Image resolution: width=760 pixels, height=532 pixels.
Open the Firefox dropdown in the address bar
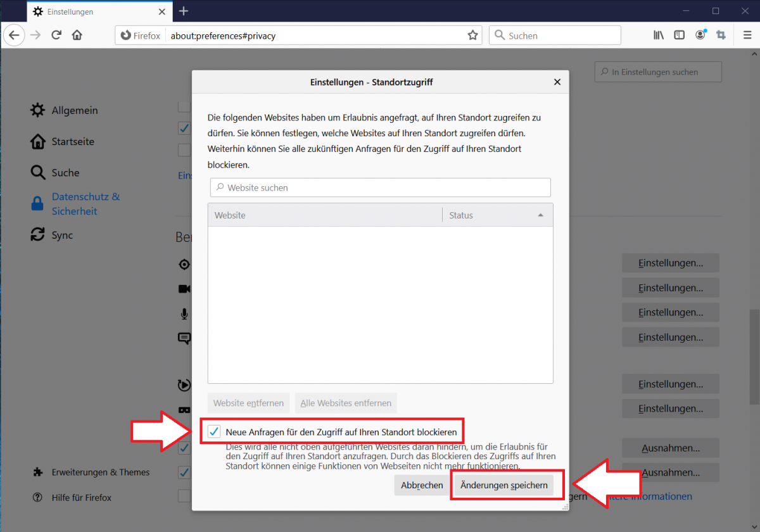(x=139, y=35)
